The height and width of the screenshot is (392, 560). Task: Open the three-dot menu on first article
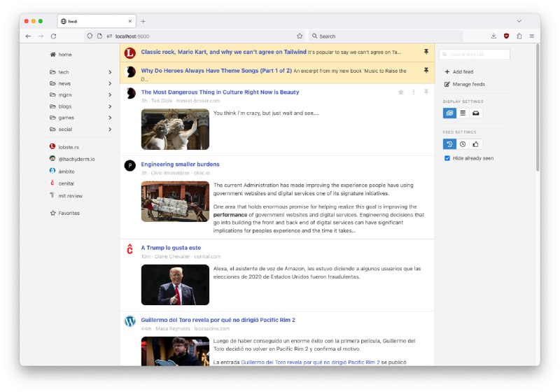click(414, 92)
